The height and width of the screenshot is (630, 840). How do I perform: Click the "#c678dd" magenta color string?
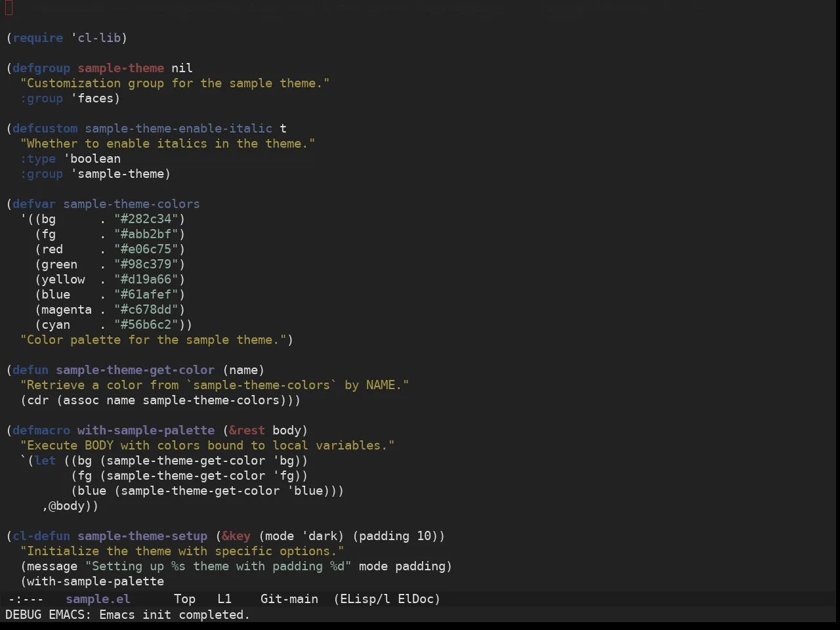146,310
